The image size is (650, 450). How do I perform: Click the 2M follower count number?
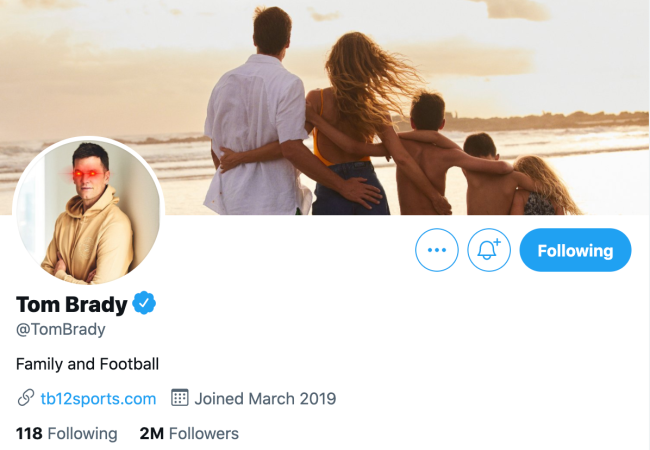(x=152, y=433)
